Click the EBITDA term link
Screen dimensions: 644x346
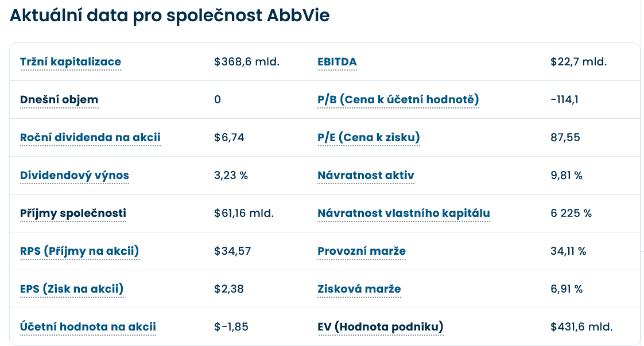pyautogui.click(x=337, y=62)
